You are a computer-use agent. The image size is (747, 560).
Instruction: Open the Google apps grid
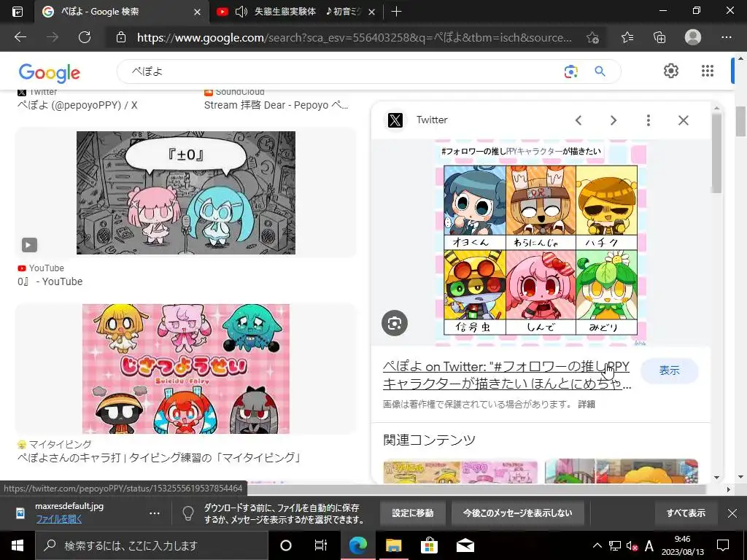coord(708,71)
